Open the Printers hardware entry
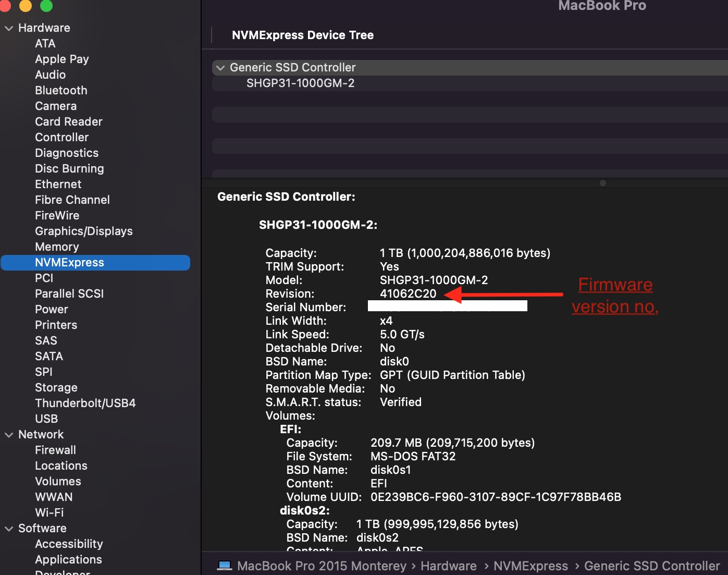Screen dimensions: 728x575 [x=56, y=325]
